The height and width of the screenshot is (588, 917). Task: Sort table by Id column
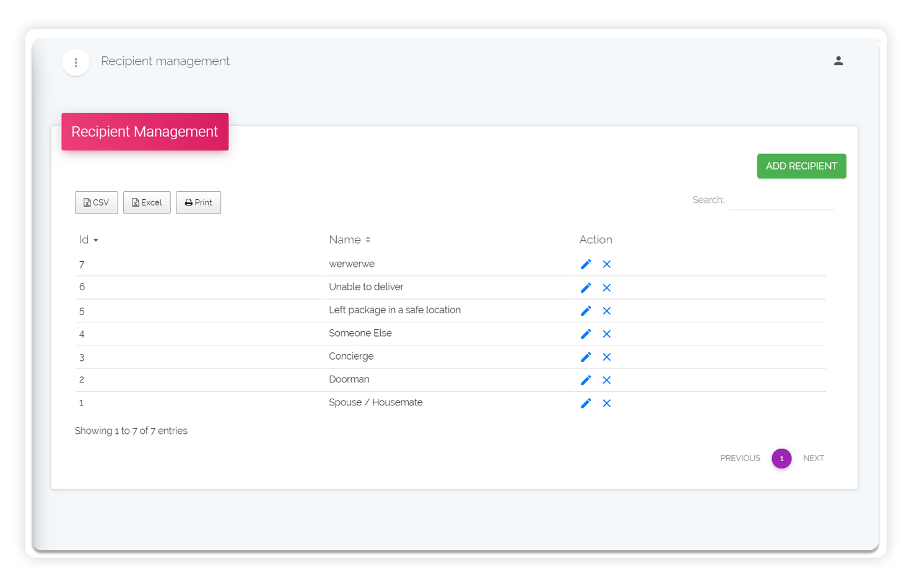[x=89, y=240]
